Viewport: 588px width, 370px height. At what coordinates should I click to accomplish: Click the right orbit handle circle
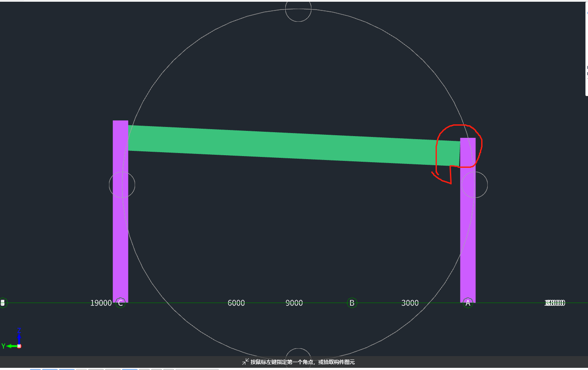(x=475, y=185)
